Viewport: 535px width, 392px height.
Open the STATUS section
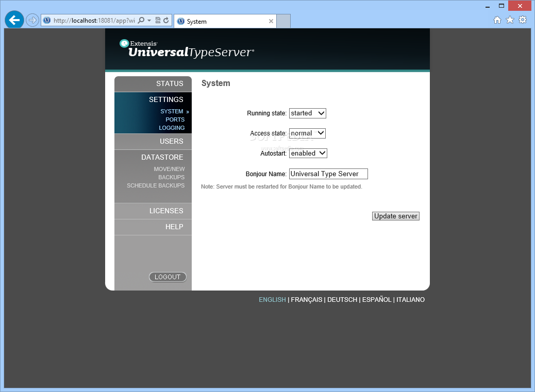pos(170,83)
